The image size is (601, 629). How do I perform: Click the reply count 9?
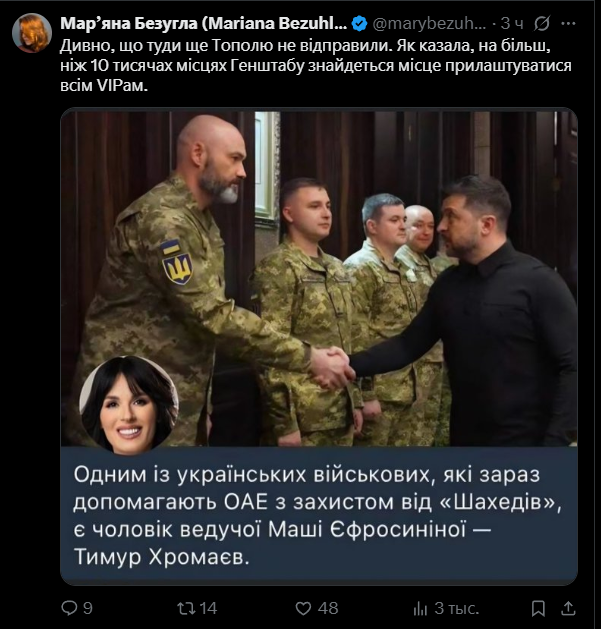tap(87, 609)
